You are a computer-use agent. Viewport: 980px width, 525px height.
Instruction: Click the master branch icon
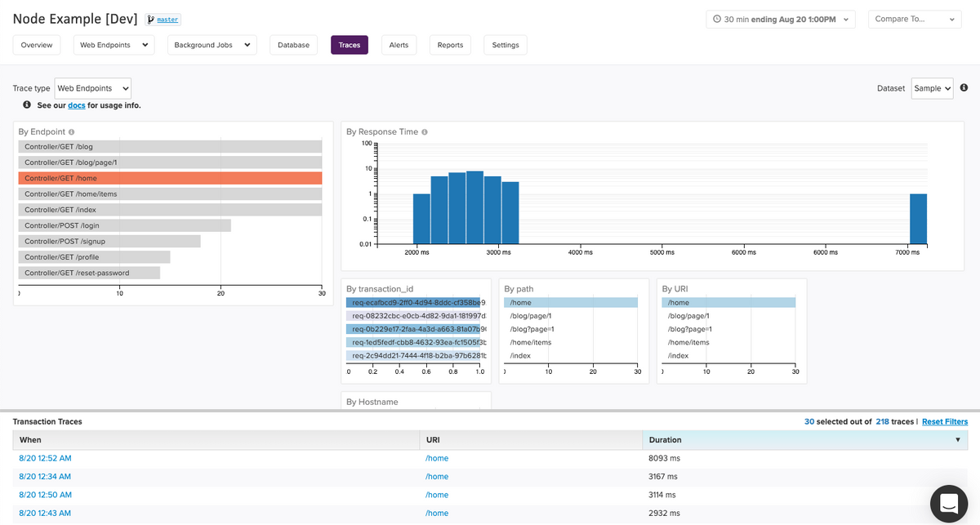[x=150, y=19]
